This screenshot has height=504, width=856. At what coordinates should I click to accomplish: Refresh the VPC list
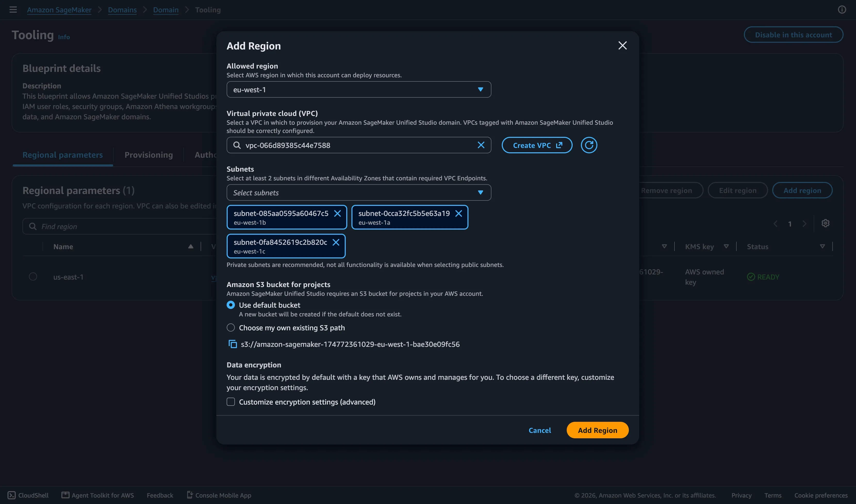589,145
